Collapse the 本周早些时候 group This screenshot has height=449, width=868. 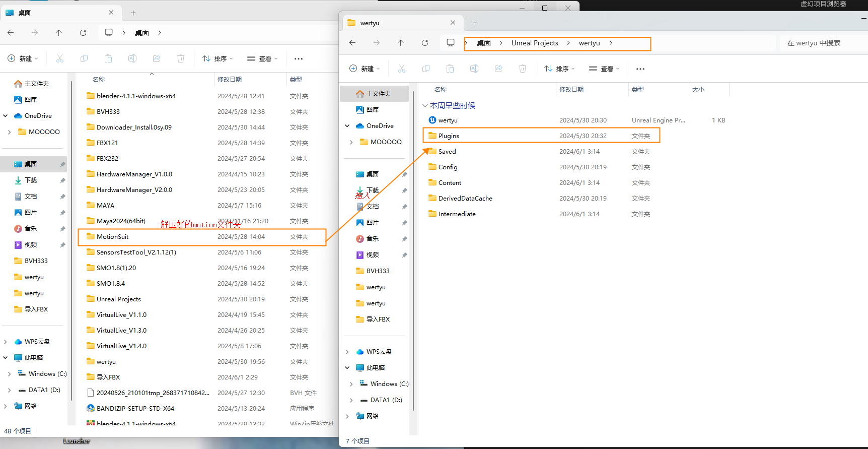pyautogui.click(x=425, y=106)
